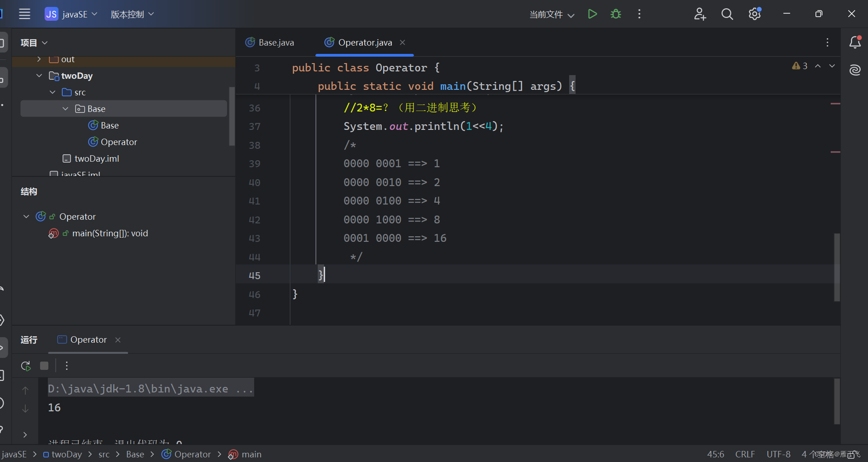
Task: Change CRLF line separator
Action: tap(745, 454)
